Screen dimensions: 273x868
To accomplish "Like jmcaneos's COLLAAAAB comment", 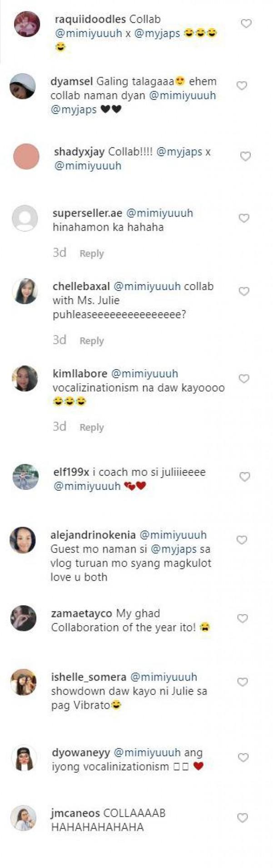I will [243, 818].
